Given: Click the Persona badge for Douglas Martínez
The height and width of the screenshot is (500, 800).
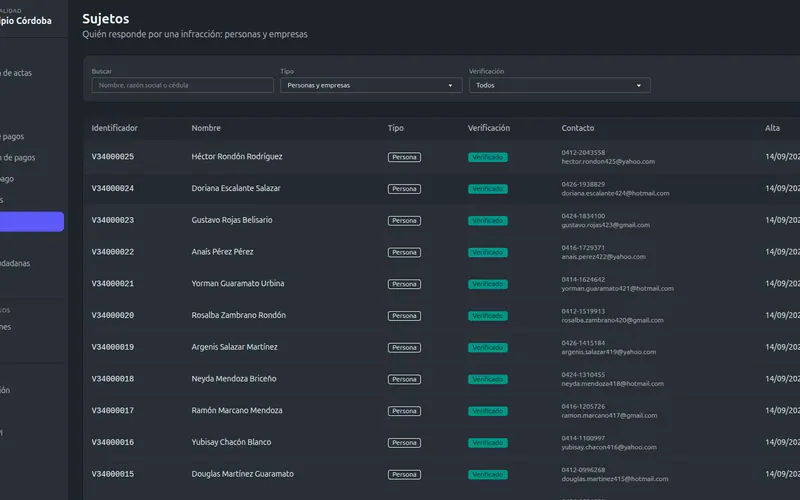Looking at the screenshot, I should tap(404, 474).
